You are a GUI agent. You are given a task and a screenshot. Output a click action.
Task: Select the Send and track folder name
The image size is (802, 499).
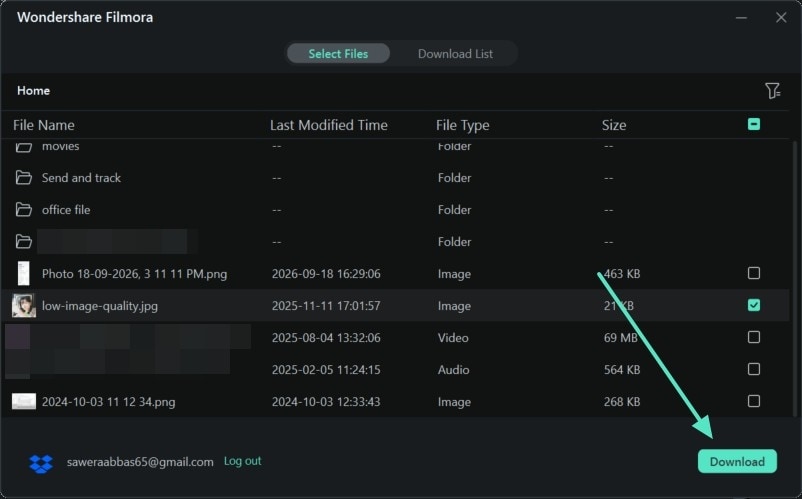point(81,177)
